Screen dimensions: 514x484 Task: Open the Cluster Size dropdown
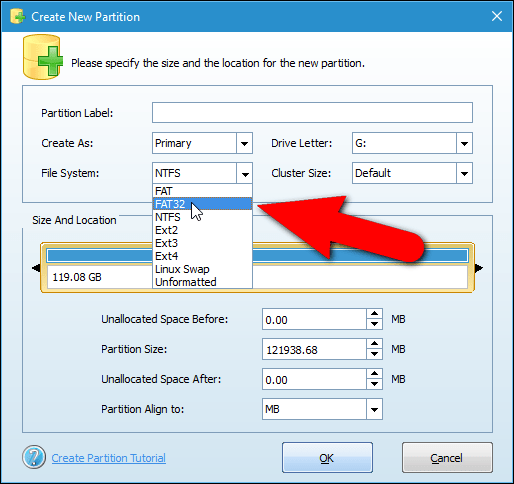click(x=464, y=173)
